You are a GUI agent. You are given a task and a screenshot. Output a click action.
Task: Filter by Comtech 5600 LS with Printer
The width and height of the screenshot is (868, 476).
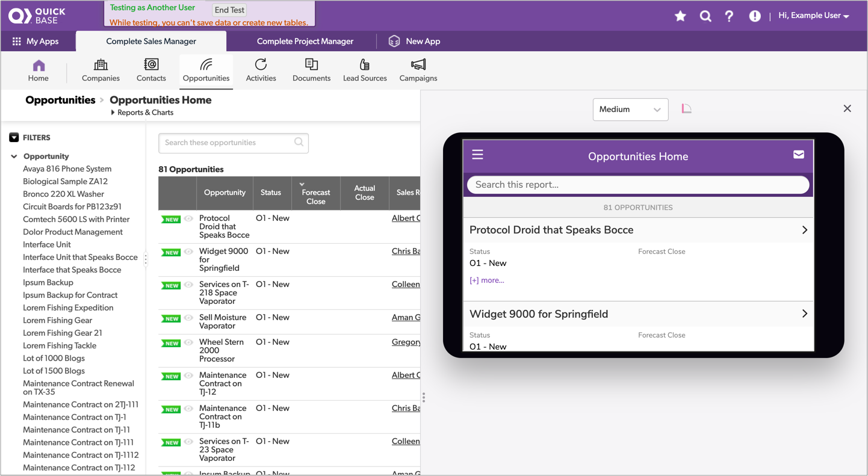click(x=76, y=220)
